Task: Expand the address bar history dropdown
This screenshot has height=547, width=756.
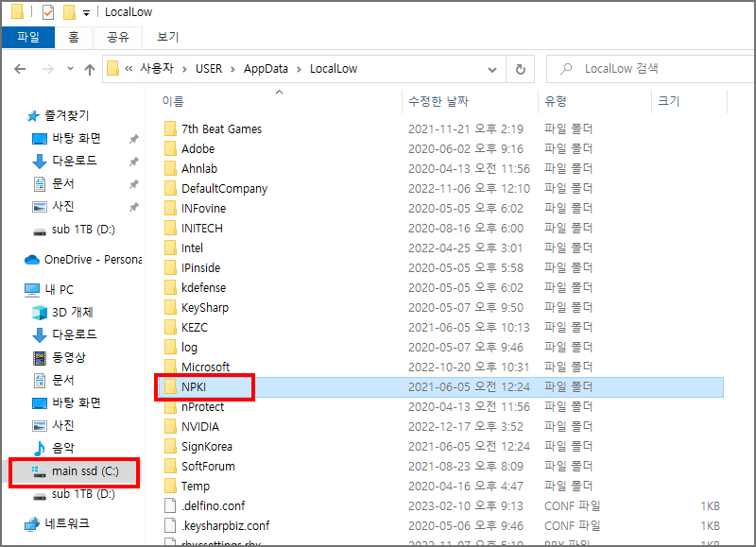Action: click(492, 69)
